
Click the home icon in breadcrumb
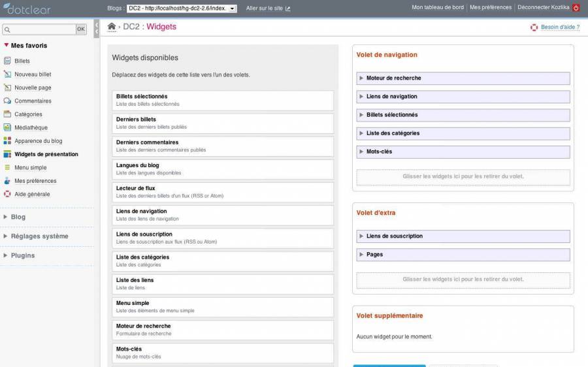(x=112, y=27)
